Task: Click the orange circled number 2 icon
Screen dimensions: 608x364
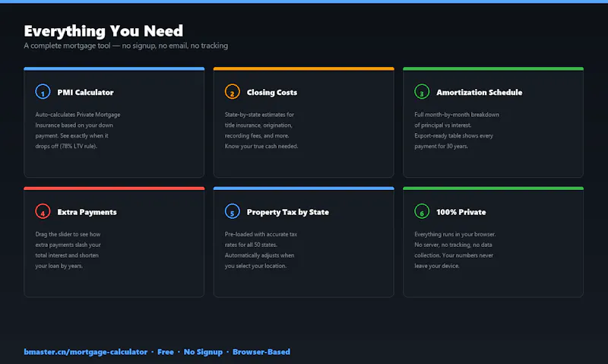Action: 233,92
